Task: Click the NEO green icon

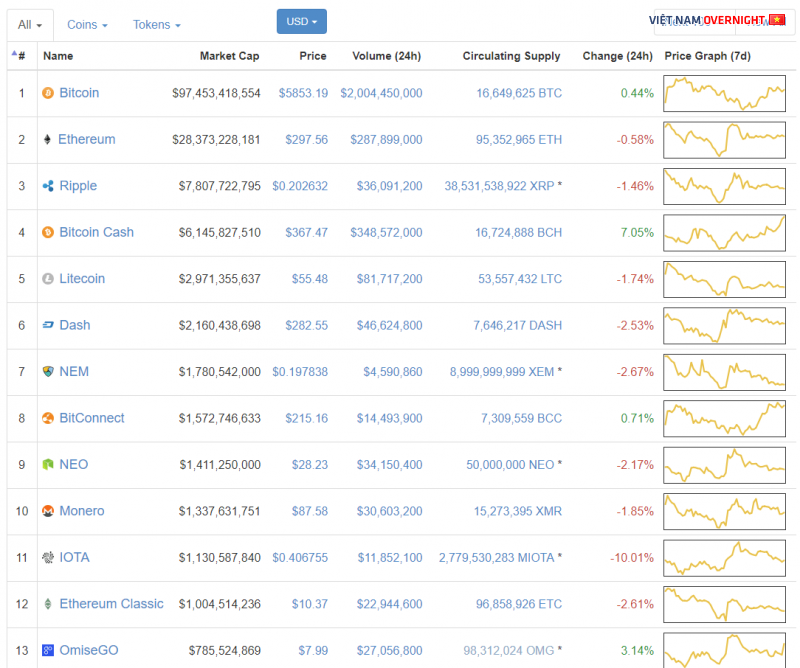Action: (x=48, y=464)
